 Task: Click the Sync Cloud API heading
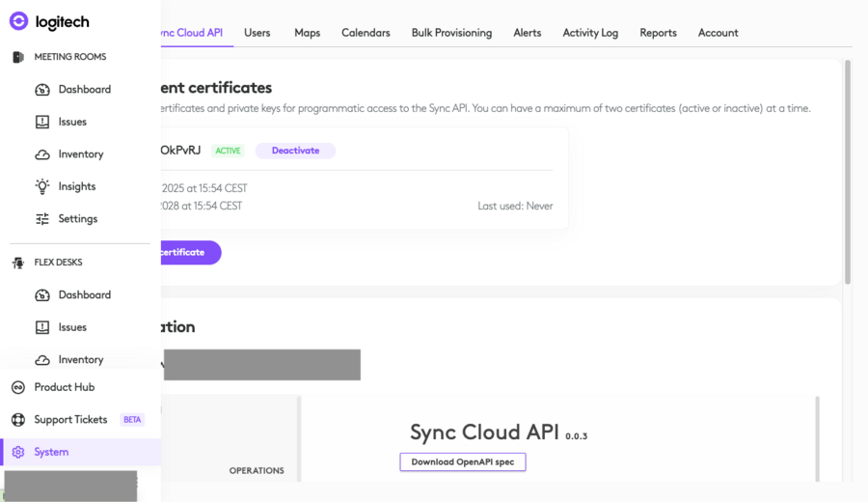[484, 432]
